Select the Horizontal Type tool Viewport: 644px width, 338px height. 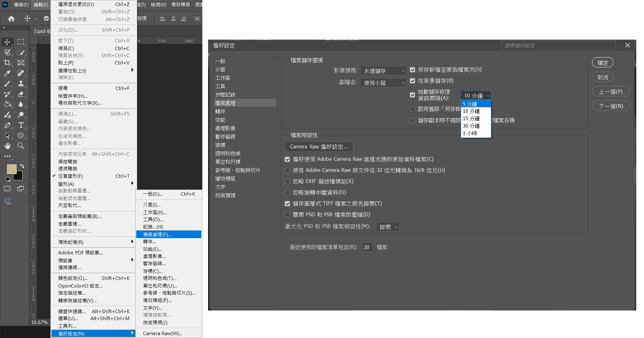21,125
